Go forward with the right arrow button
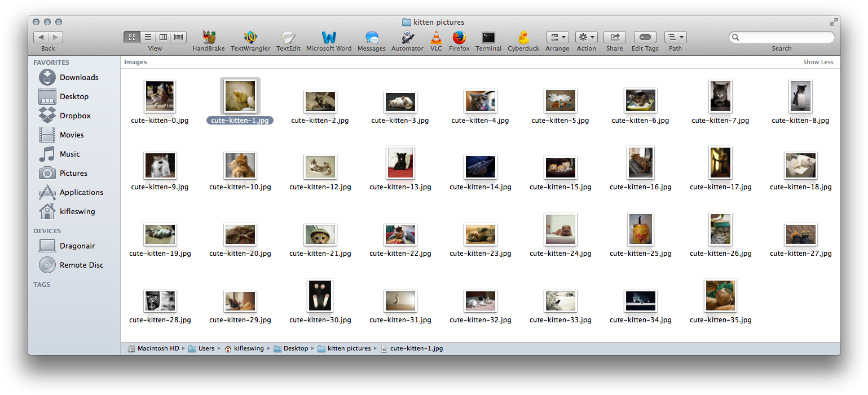The height and width of the screenshot is (395, 868). pos(56,37)
